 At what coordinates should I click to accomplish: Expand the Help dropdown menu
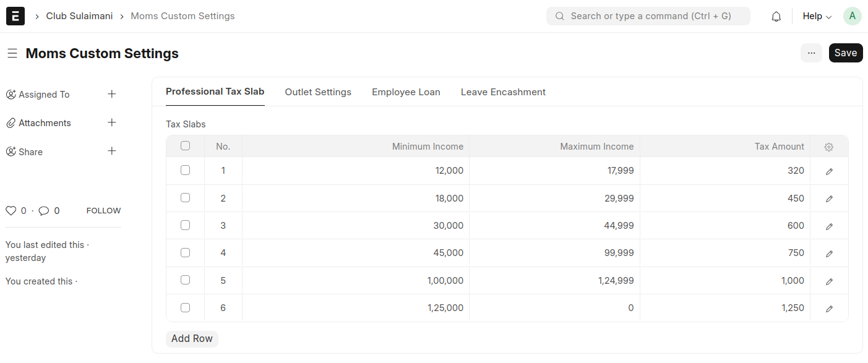pos(817,16)
